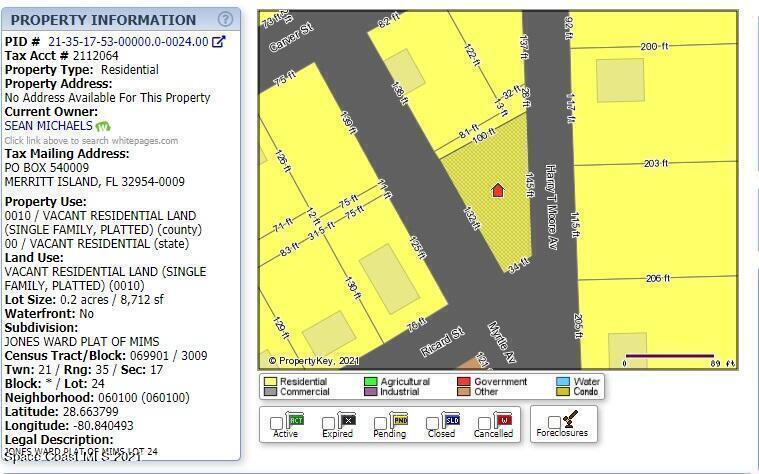Open the SEAN MICHAELS owner link
The image size is (759, 474).
48,126
